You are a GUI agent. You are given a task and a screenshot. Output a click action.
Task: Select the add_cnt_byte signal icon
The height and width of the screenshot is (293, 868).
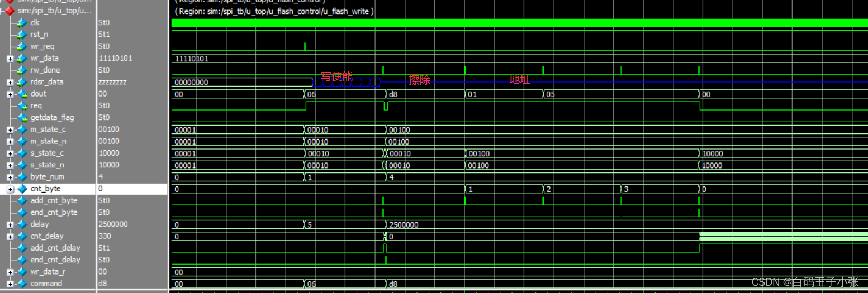(22, 200)
